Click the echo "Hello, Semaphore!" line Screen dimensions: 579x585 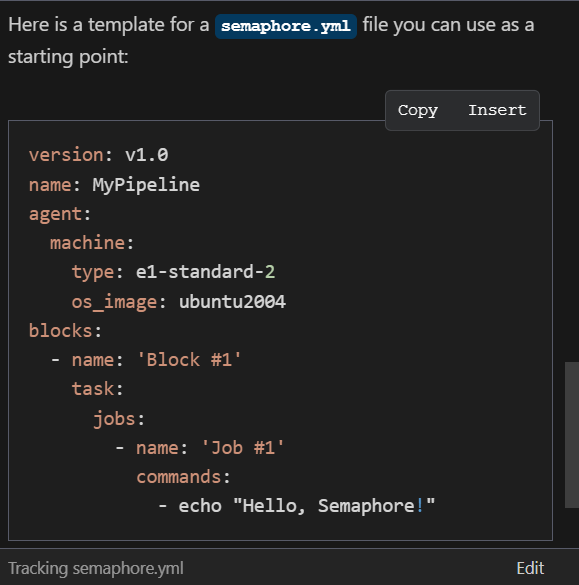click(x=297, y=506)
